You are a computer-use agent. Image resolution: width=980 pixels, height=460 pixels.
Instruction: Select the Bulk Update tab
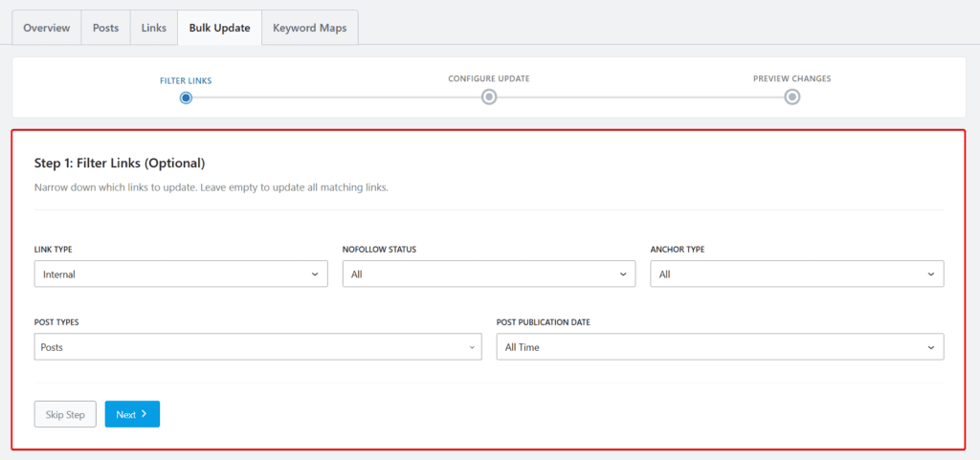[x=219, y=28]
